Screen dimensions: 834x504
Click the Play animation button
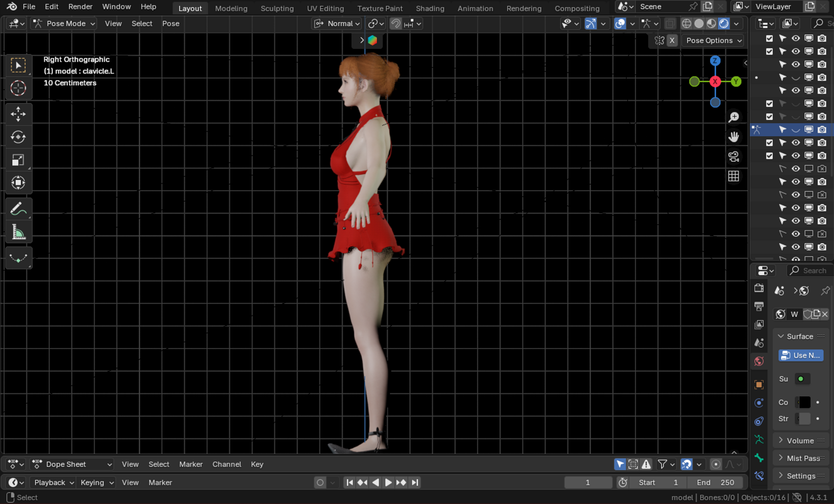[x=388, y=482]
